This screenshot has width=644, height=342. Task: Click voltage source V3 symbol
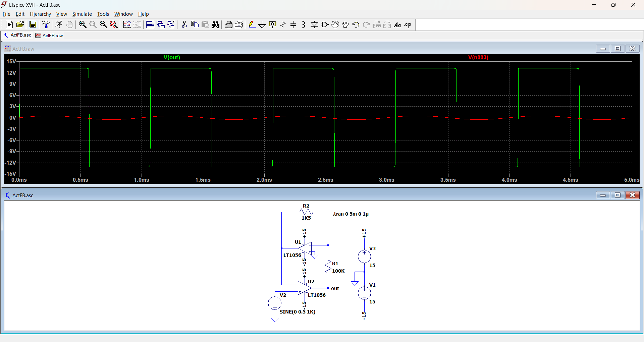(x=364, y=256)
